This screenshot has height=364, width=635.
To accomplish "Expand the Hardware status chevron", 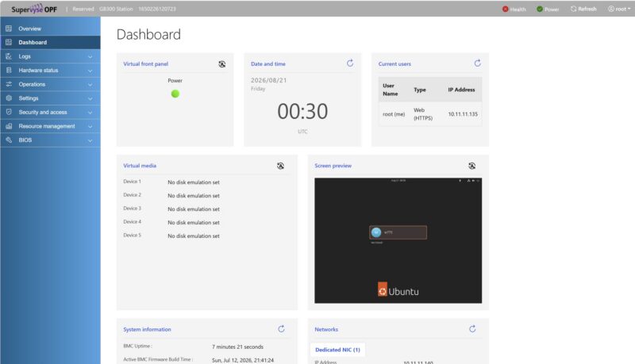I will (x=90, y=71).
